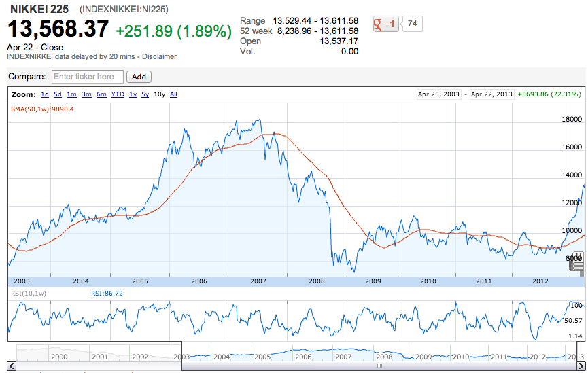Click 2005 on the main chart time axis
The image size is (588, 373).
pyautogui.click(x=140, y=281)
